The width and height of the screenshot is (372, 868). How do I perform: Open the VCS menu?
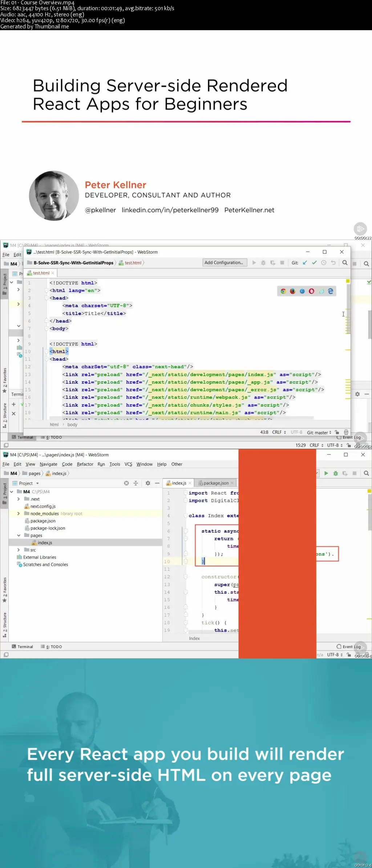(128, 464)
